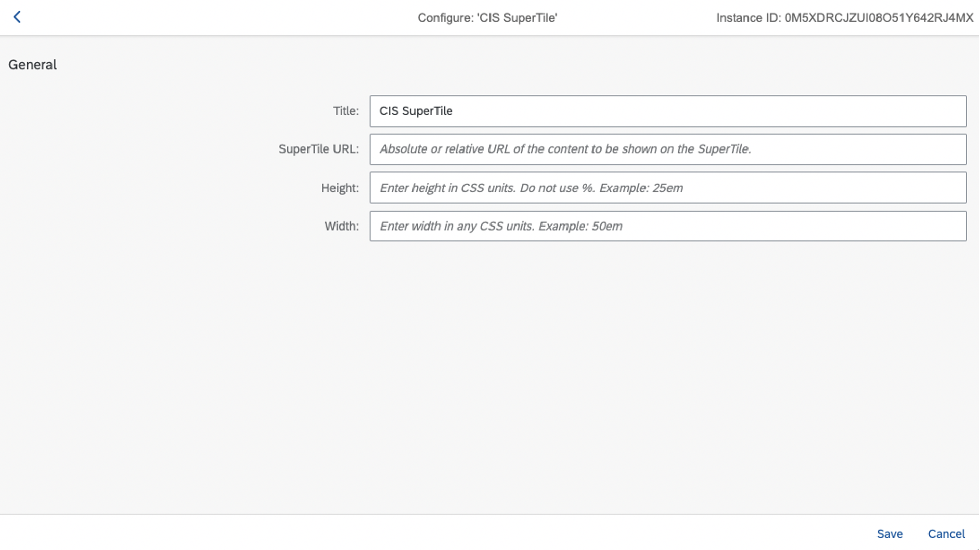Image resolution: width=980 pixels, height=550 pixels.
Task: Click the SuperTile URL label
Action: (319, 149)
